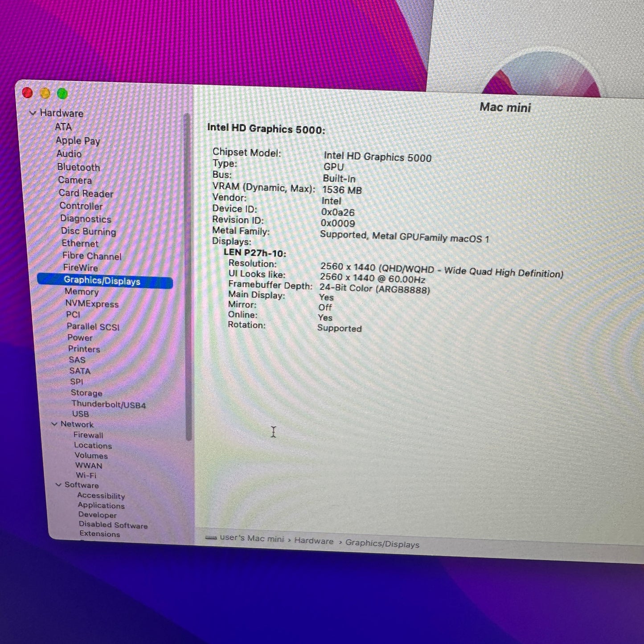Zoom window with the green button
The width and height of the screenshot is (644, 644).
pyautogui.click(x=62, y=94)
